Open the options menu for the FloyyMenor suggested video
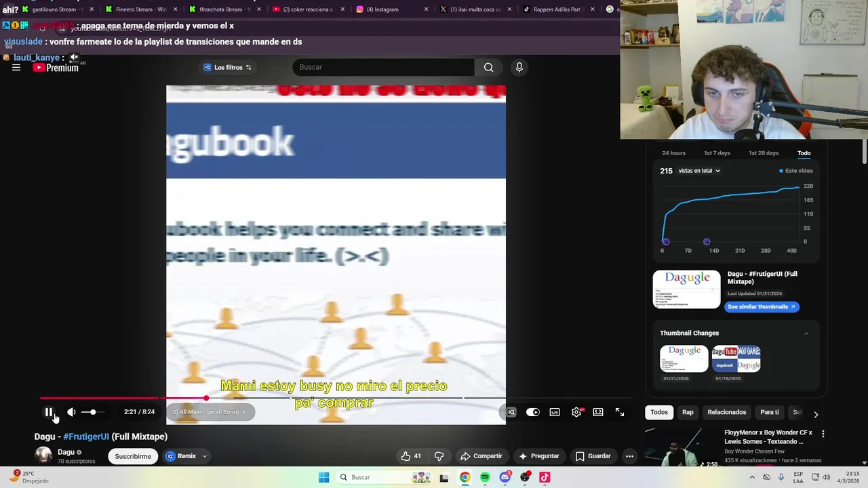 pos(823,434)
